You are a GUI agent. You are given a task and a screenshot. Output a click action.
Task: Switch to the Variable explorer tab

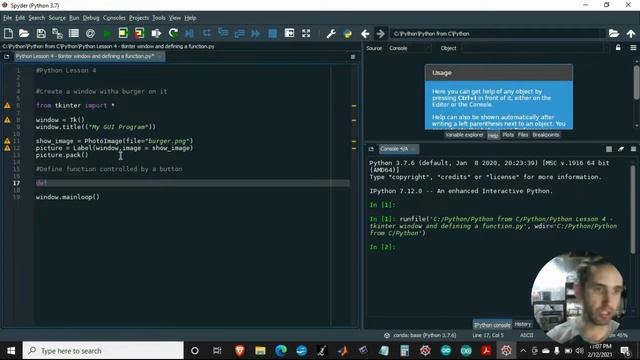[x=464, y=135]
